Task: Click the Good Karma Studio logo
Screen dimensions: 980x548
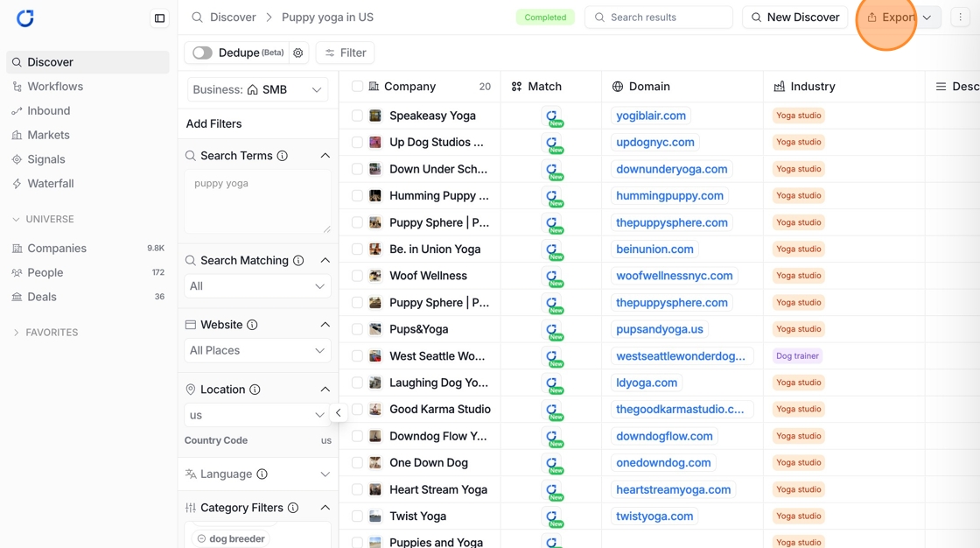Action: 375,410
